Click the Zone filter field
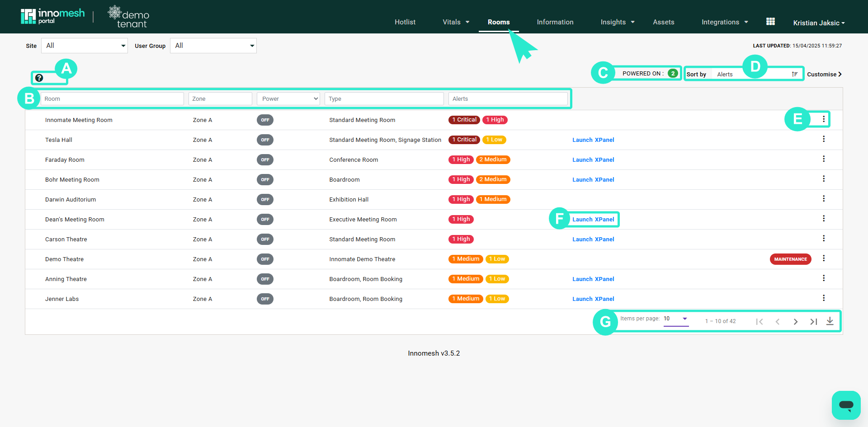This screenshot has height=427, width=868. coord(220,99)
